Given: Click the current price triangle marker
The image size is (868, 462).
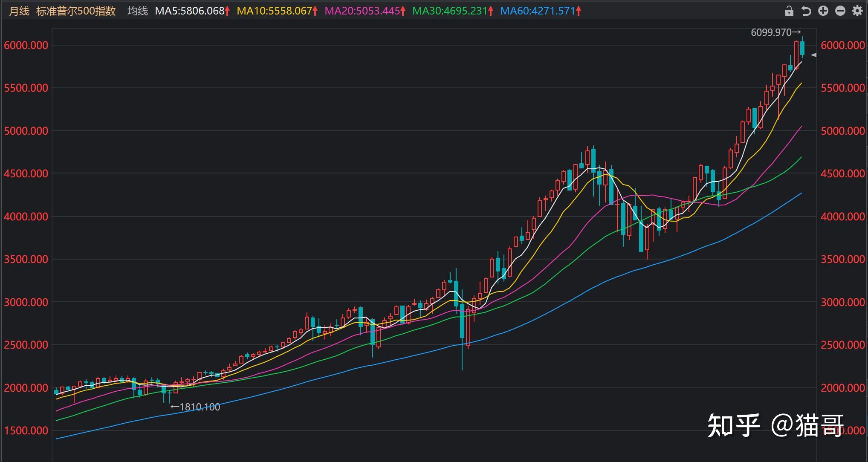Looking at the screenshot, I should (813, 55).
